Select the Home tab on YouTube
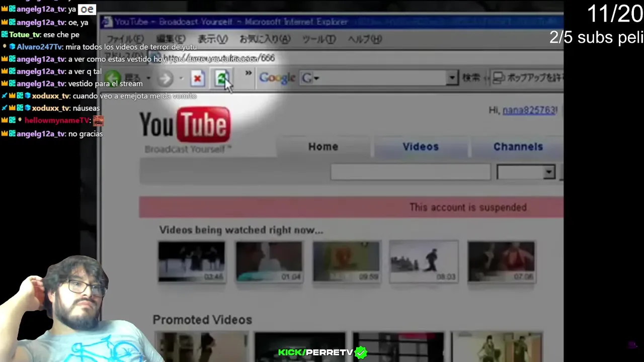The image size is (644, 362). pos(323,147)
